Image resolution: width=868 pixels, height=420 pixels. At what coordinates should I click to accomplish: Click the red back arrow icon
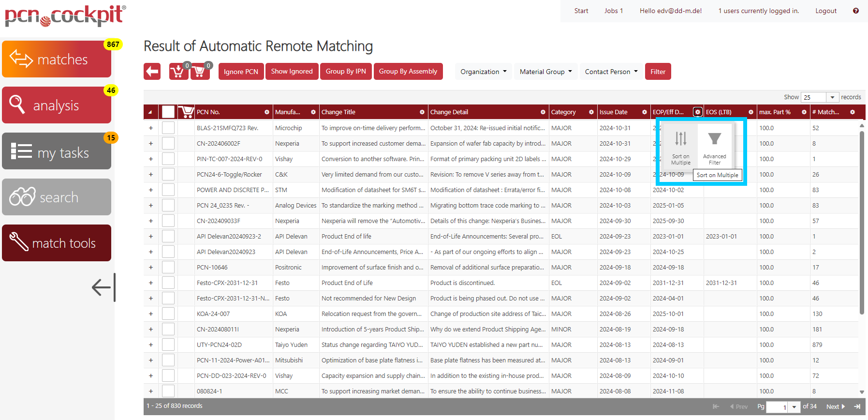pyautogui.click(x=152, y=72)
